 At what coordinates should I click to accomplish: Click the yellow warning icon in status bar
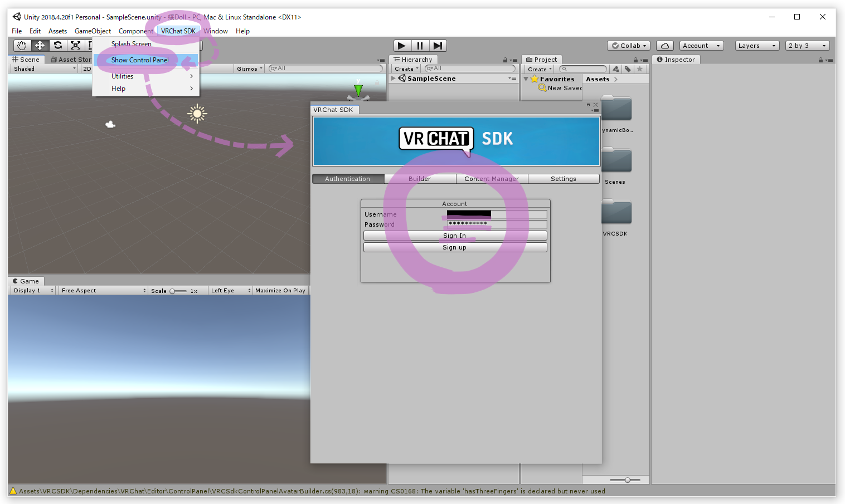pos(13,491)
